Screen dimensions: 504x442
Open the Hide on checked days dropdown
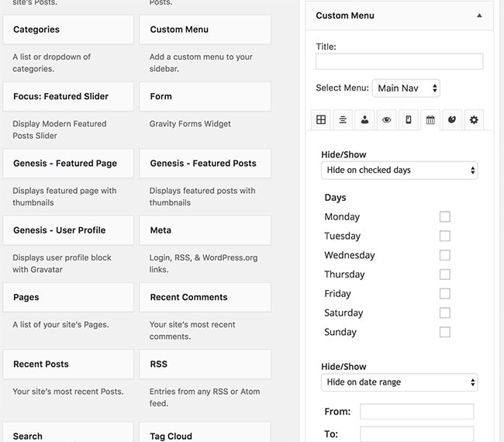(399, 170)
